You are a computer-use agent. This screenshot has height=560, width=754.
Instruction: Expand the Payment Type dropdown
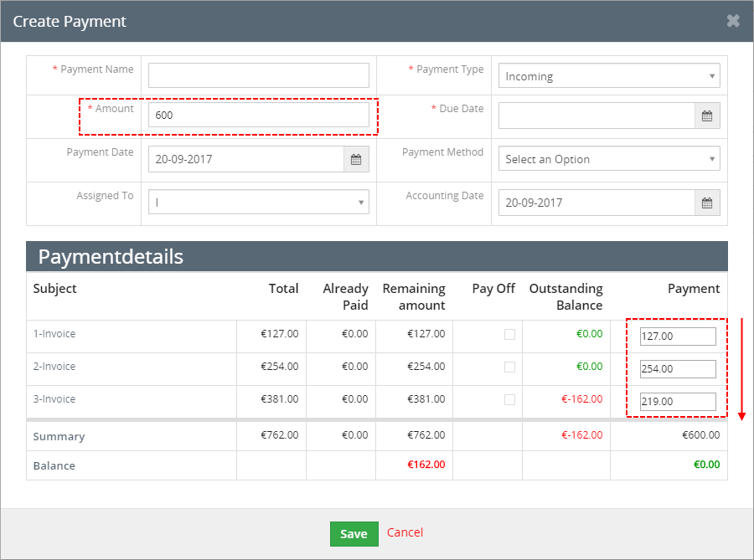click(x=609, y=76)
